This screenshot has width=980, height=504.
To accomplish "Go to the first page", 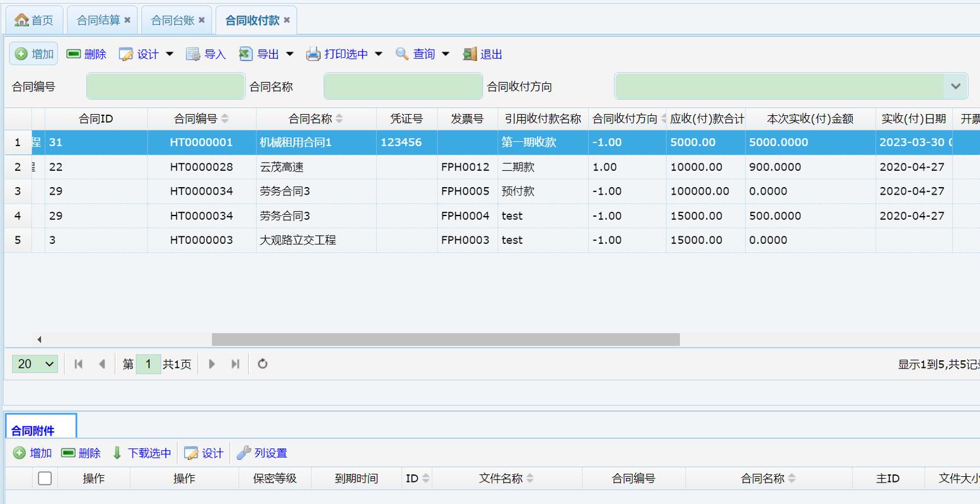I will (x=79, y=364).
